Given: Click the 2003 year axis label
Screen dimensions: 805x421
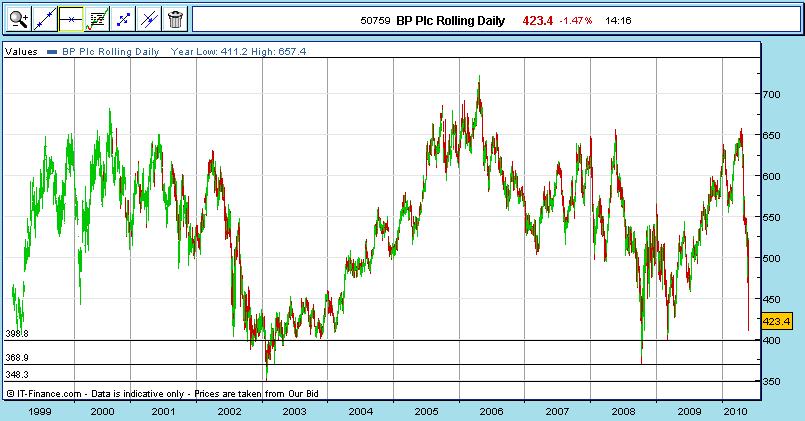Looking at the screenshot, I should pyautogui.click(x=294, y=411).
